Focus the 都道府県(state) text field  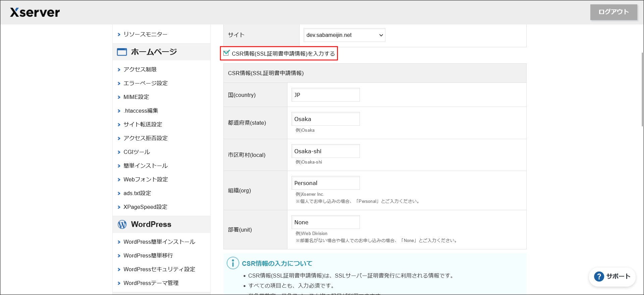(x=325, y=119)
